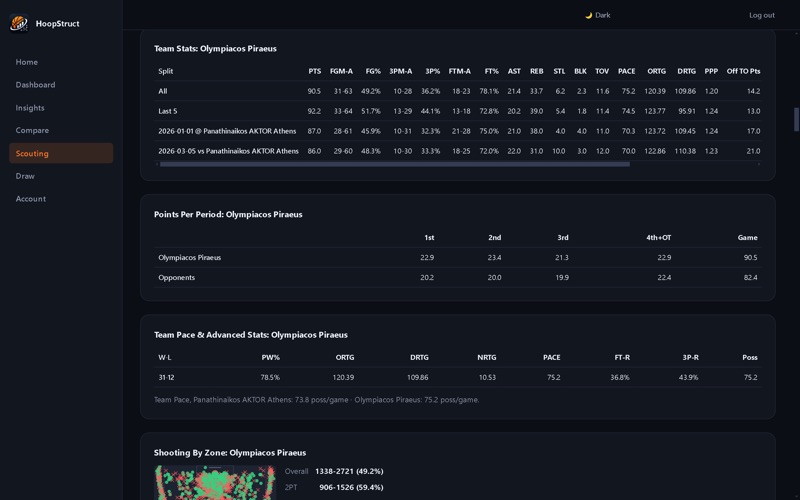
Task: Click the FT-R value 36.8%
Action: pyautogui.click(x=620, y=378)
